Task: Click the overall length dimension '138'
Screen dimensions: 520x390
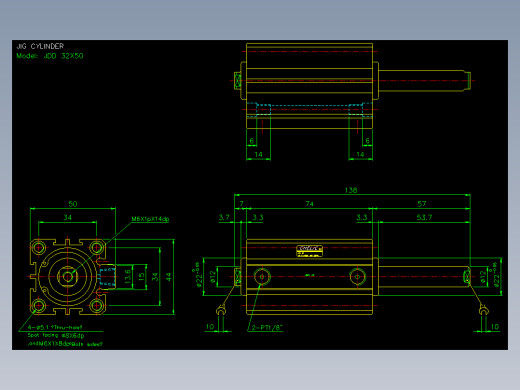Action: 351,190
